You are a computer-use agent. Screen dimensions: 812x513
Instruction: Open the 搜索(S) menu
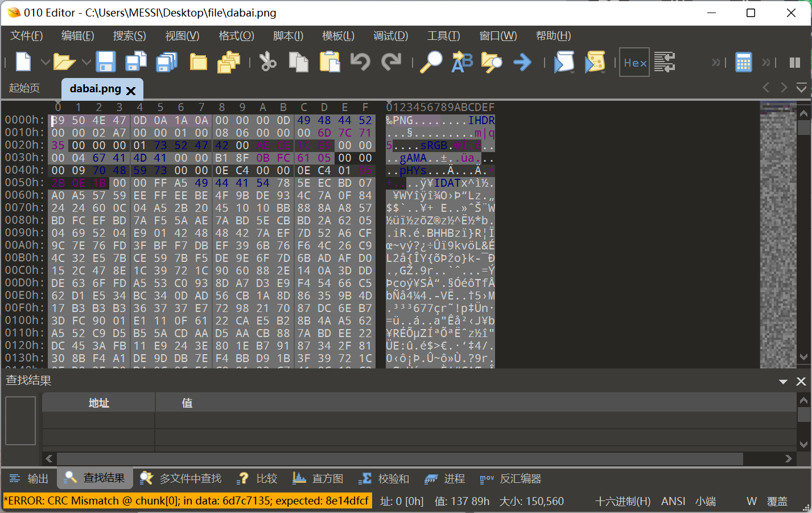[129, 35]
